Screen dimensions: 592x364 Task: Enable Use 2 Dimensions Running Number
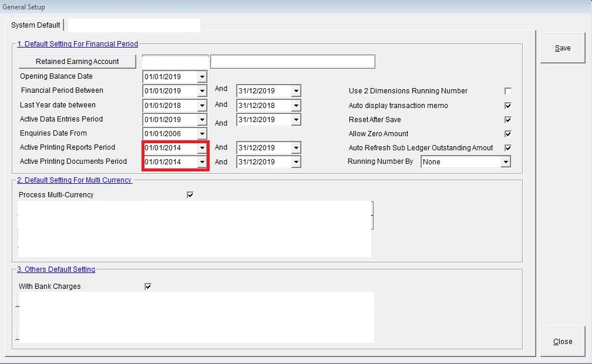point(508,91)
